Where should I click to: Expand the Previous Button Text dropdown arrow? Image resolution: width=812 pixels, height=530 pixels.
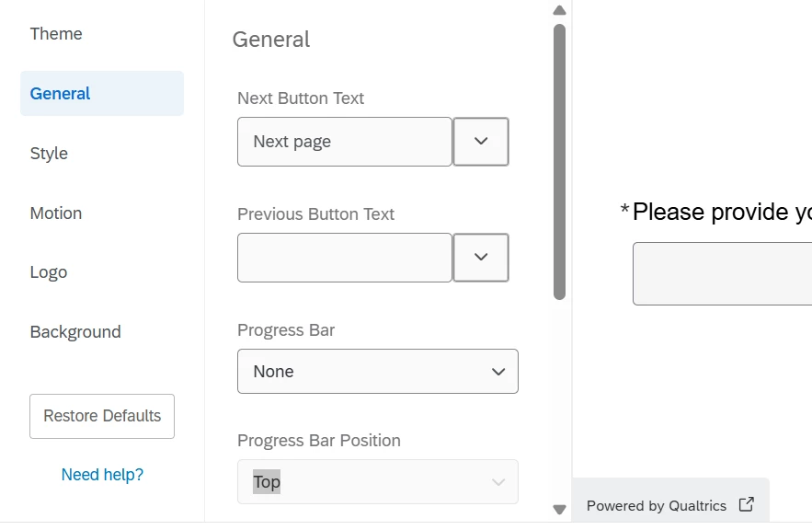[x=481, y=258]
